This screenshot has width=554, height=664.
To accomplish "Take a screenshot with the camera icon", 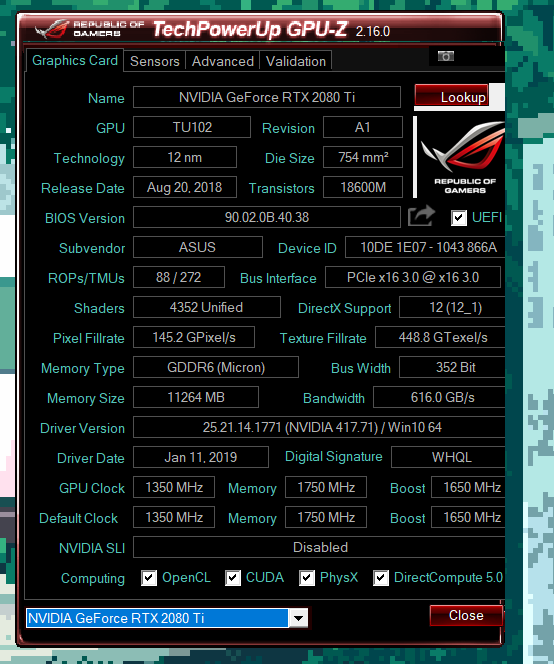I will click(446, 56).
